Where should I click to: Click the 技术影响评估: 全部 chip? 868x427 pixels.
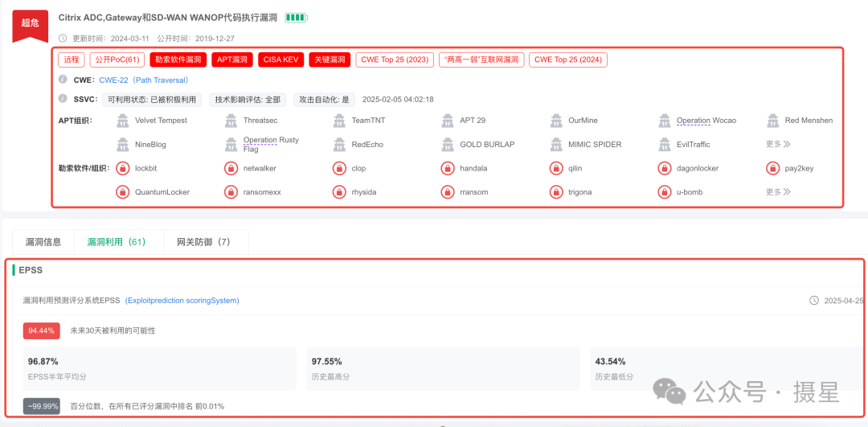248,100
